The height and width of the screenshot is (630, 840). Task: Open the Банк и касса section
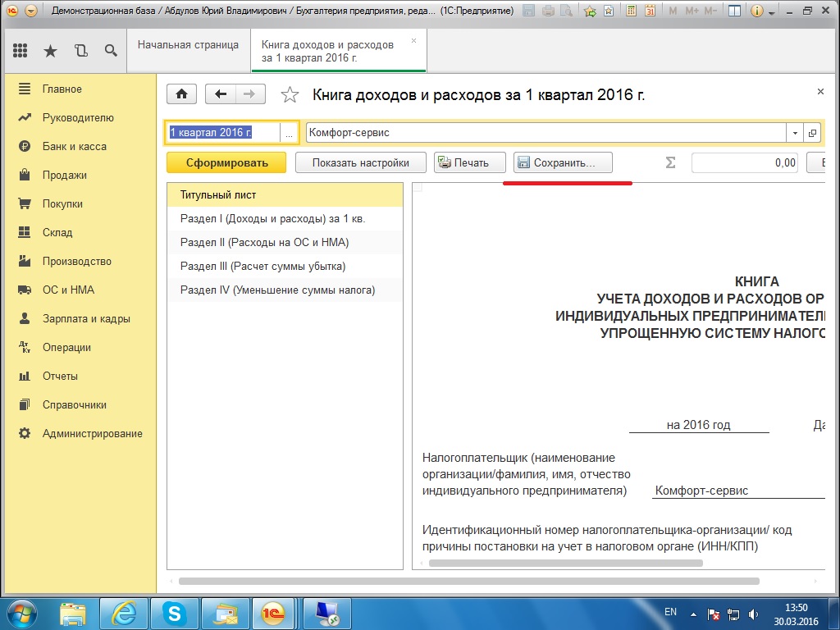[74, 146]
